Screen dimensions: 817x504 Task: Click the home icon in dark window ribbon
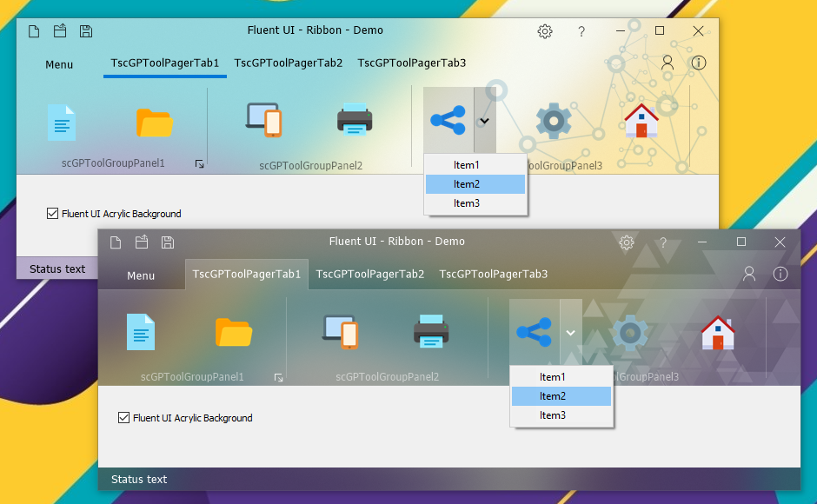coord(718,333)
